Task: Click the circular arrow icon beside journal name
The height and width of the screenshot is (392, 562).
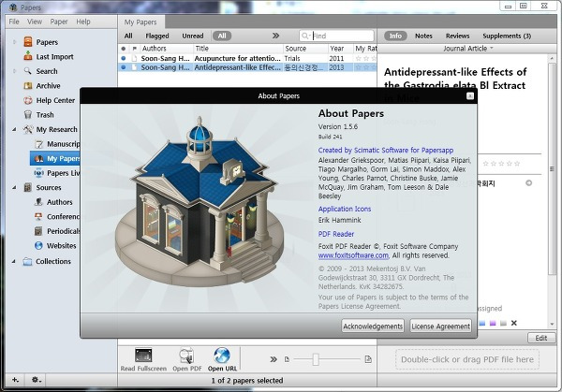Action: tap(528, 183)
